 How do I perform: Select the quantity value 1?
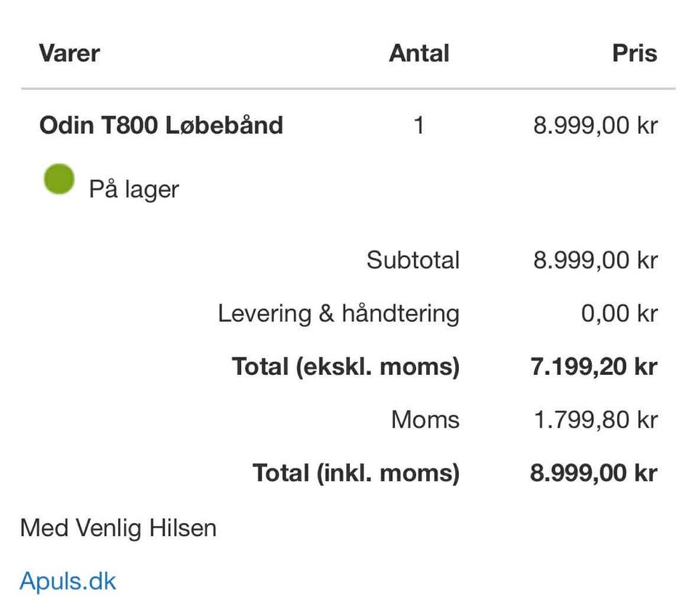pyautogui.click(x=418, y=126)
